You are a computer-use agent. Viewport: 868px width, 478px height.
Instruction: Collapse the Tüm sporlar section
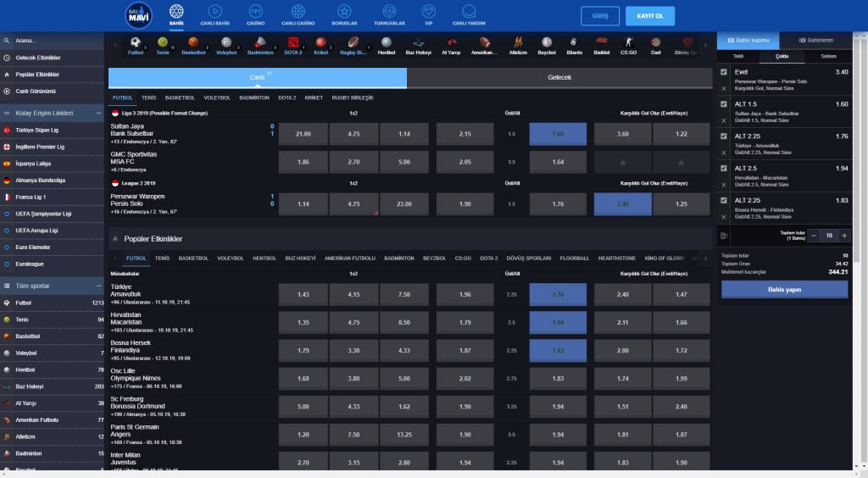[98, 286]
